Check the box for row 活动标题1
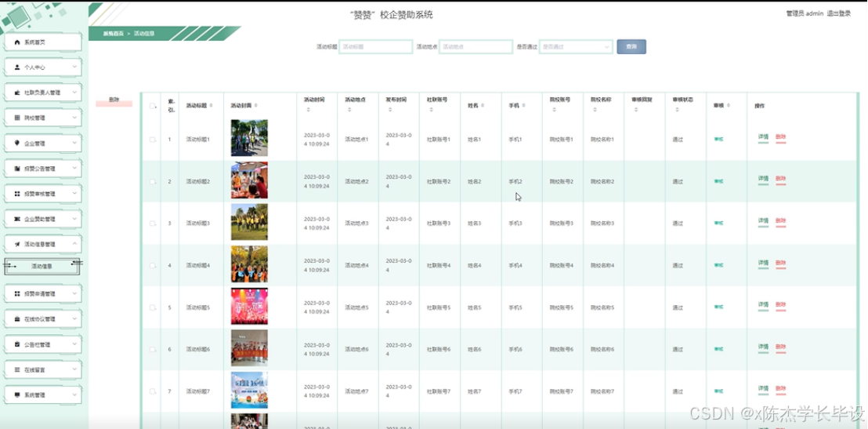 152,140
